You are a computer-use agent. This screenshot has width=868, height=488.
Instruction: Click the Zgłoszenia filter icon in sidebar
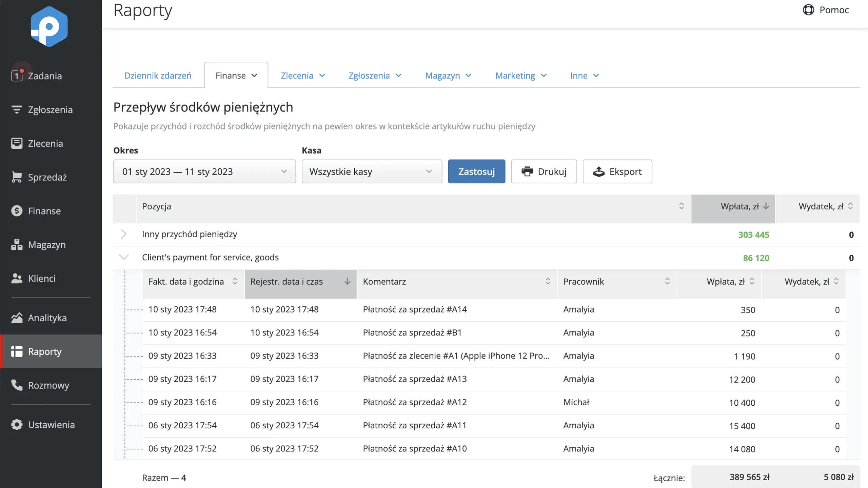click(17, 109)
